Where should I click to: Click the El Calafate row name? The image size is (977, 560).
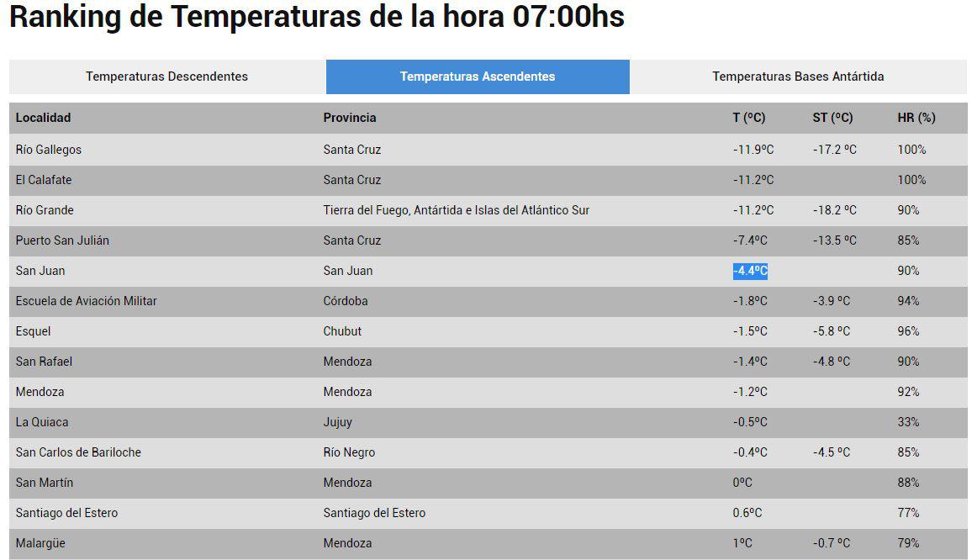click(x=44, y=180)
